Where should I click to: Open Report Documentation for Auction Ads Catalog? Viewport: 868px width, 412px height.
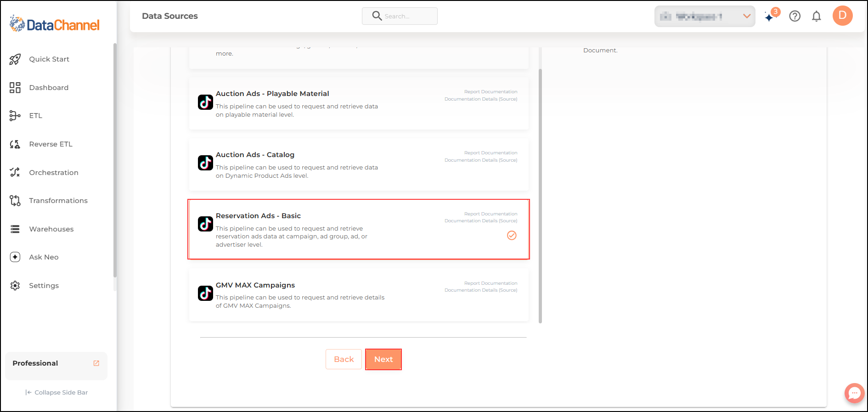(490, 153)
